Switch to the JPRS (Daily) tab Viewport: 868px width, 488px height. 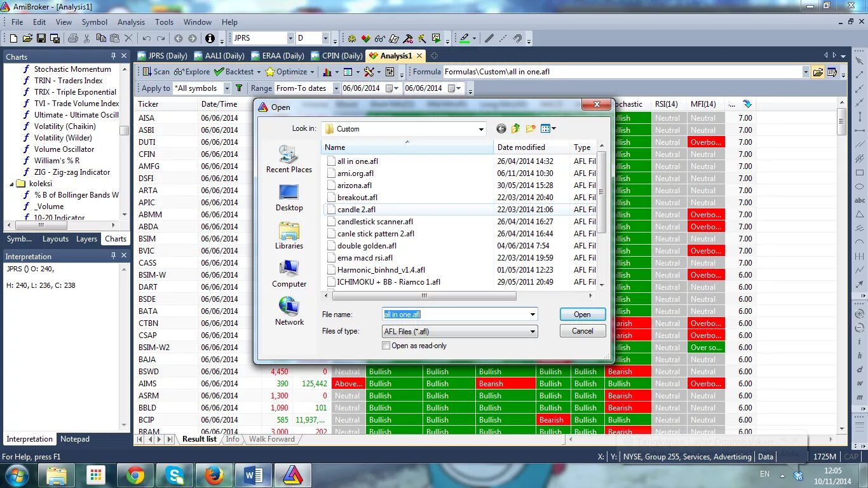point(162,56)
